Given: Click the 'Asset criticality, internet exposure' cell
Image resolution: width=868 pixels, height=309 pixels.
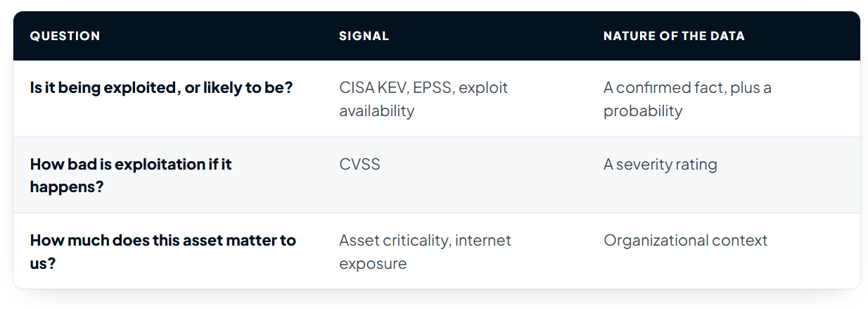Looking at the screenshot, I should (x=425, y=251).
